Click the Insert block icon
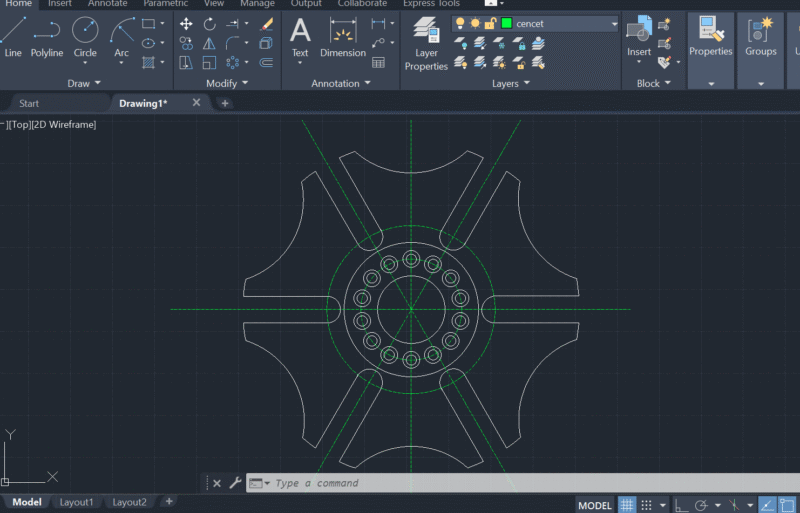This screenshot has width=800, height=513. 639,36
